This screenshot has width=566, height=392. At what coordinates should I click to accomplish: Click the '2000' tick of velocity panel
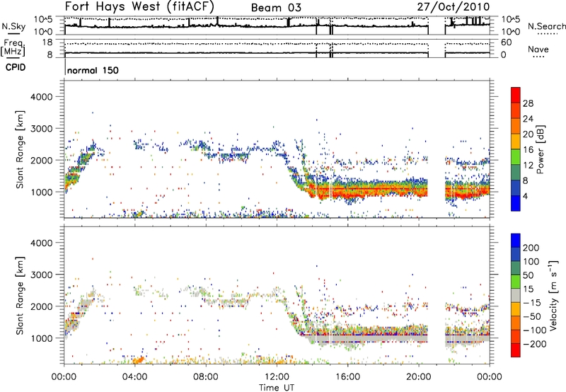click(42, 306)
